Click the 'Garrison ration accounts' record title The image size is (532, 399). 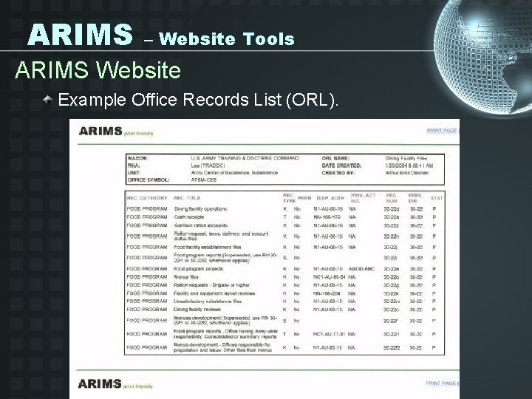point(200,225)
